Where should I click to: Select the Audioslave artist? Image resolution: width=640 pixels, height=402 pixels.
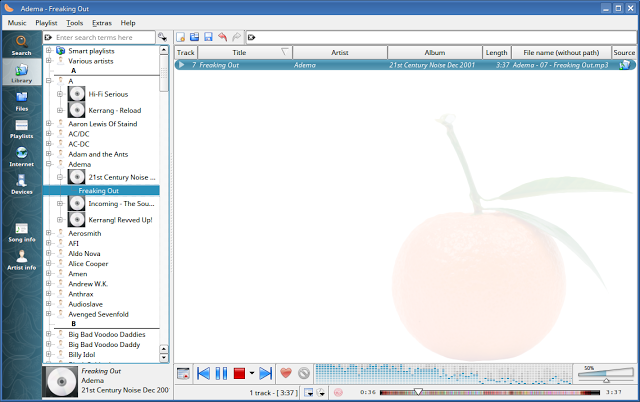85,304
